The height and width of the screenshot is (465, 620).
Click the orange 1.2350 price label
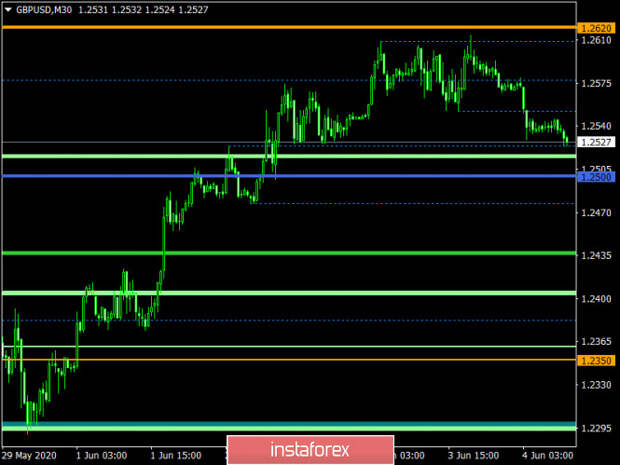[596, 360]
